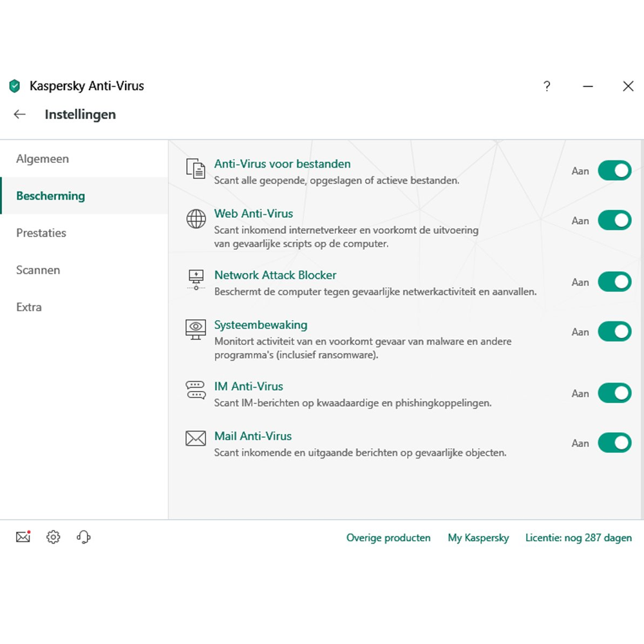Click the back arrow next to Instellingen
Viewport: 644px width, 644px height.
(20, 114)
